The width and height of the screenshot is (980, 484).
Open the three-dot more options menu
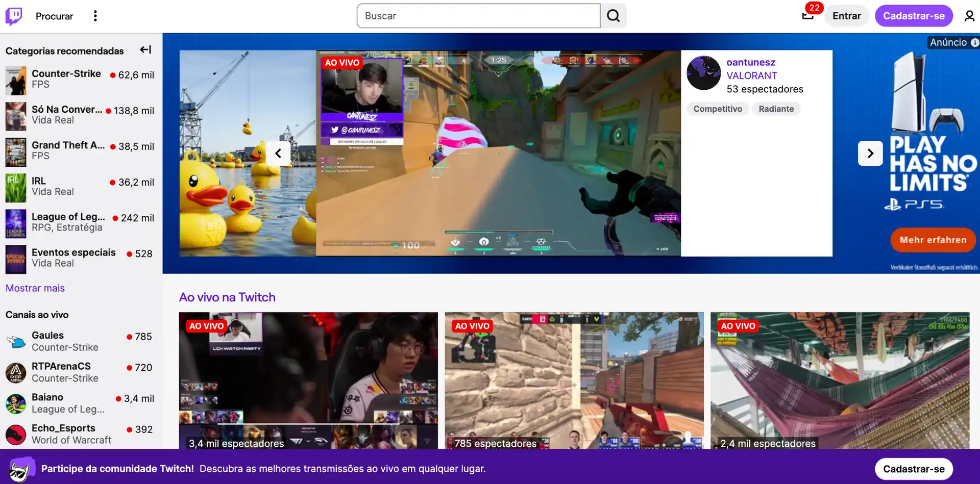click(x=95, y=16)
